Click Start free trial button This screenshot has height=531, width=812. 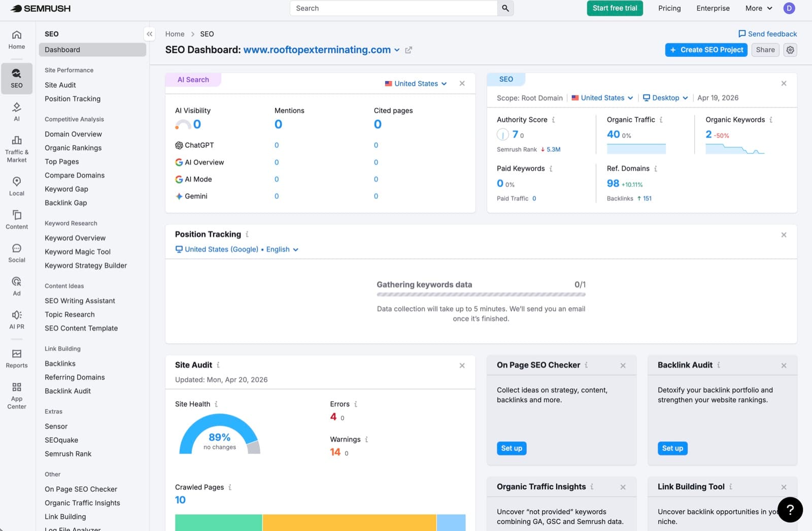(615, 8)
